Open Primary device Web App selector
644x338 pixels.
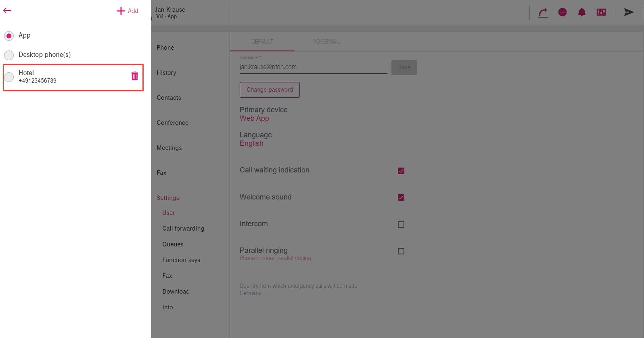[x=254, y=118]
